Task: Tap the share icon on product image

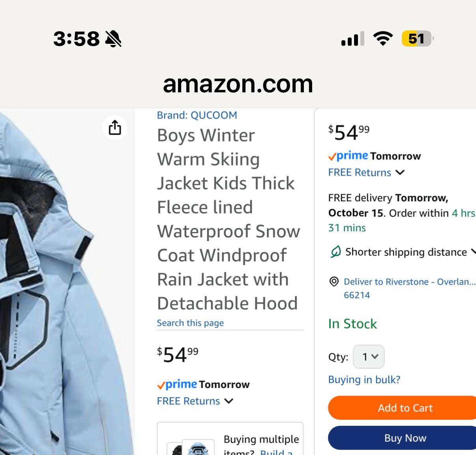Action: [115, 127]
